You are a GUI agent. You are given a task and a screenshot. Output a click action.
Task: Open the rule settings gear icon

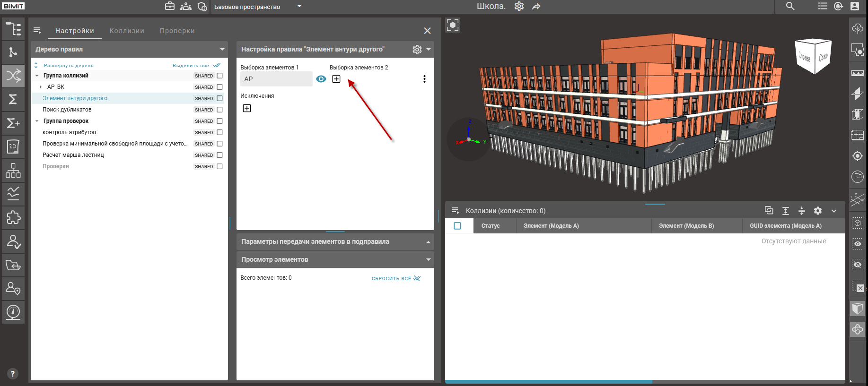coord(417,50)
